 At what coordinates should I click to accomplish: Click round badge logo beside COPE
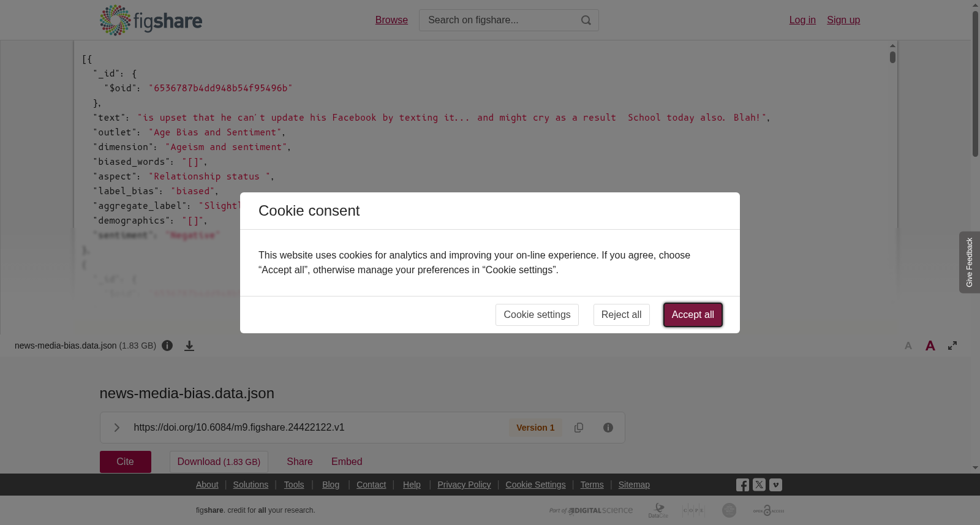(729, 510)
